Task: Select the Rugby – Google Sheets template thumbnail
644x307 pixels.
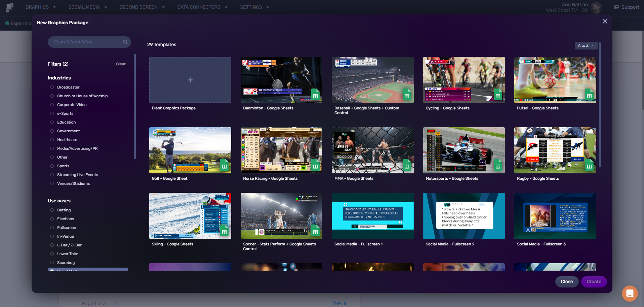Action: [x=555, y=150]
